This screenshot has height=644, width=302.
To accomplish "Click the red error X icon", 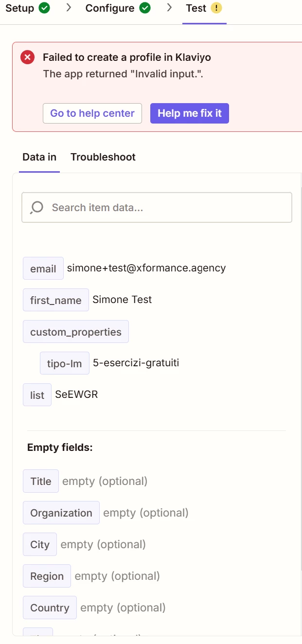I will (x=27, y=57).
